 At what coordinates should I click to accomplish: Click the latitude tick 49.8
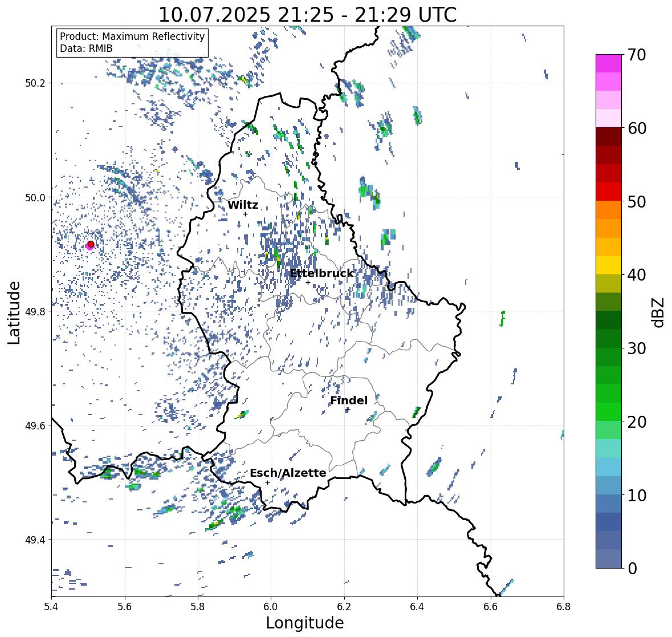[35, 311]
